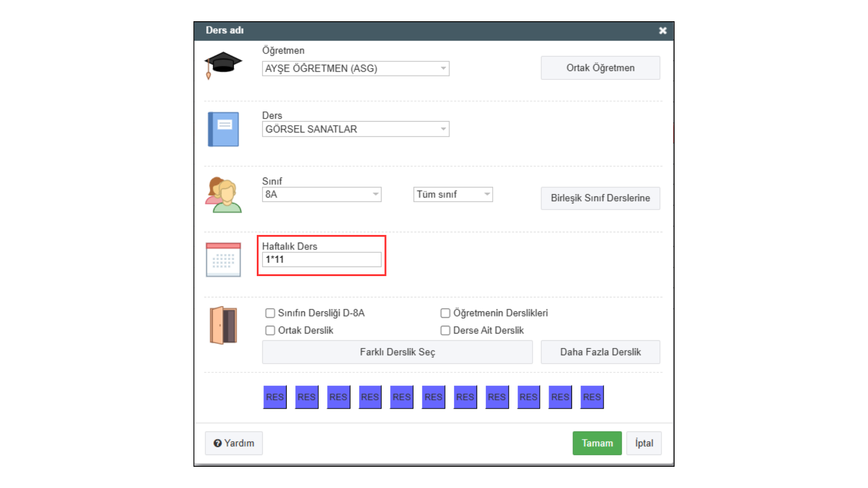The width and height of the screenshot is (868, 488).
Task: Click the students class icon
Action: (x=223, y=195)
